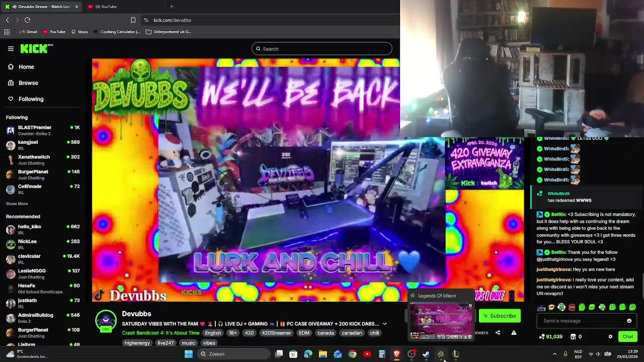Screen dimensions: 644x362
Task: Select the English language tag
Action: pyautogui.click(x=213, y=333)
